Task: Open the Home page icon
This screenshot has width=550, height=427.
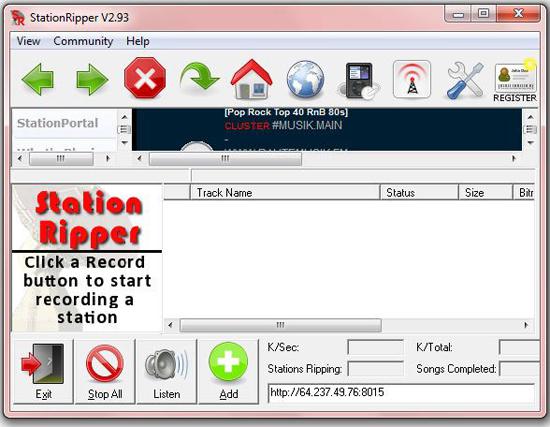Action: pyautogui.click(x=251, y=79)
